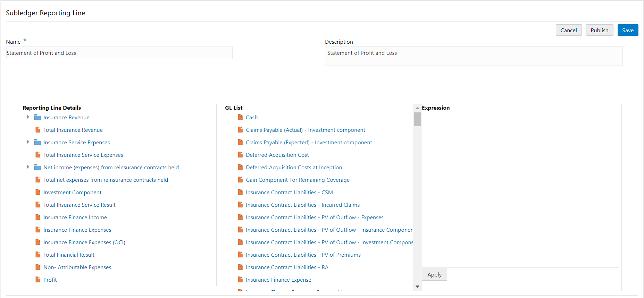This screenshot has height=298, width=644.
Task: Click the Publish button
Action: pyautogui.click(x=600, y=30)
